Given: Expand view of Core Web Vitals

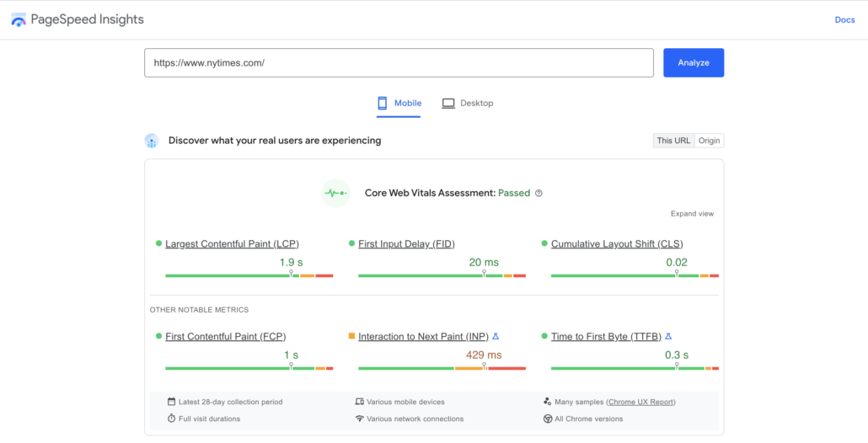Looking at the screenshot, I should tap(692, 214).
